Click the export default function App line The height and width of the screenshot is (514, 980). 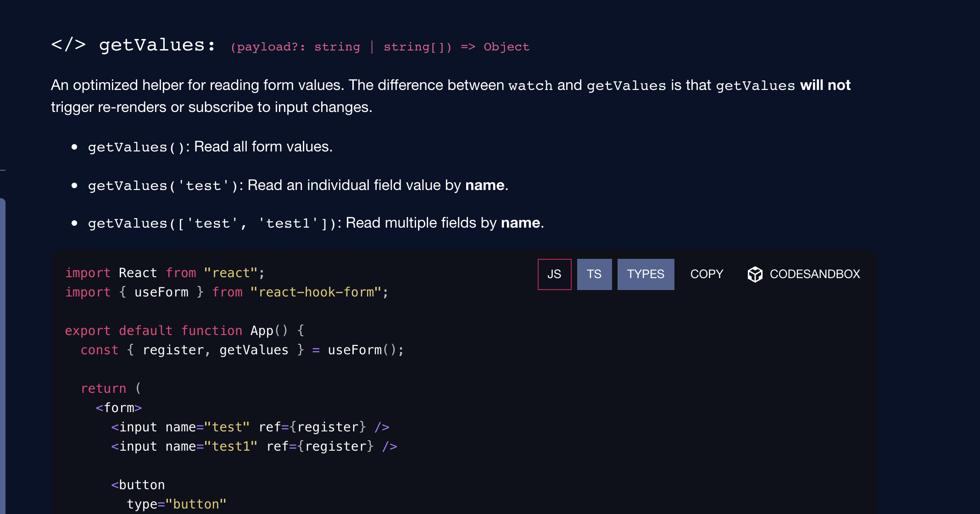point(184,330)
